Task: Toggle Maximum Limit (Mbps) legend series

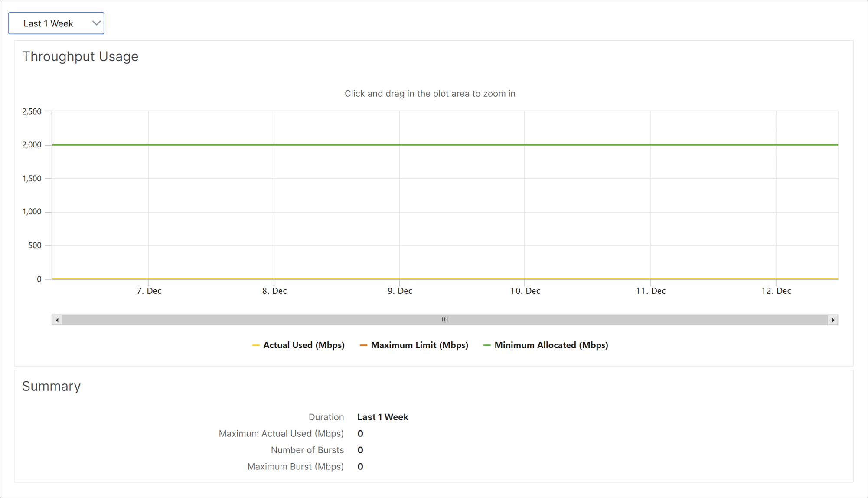Action: point(414,345)
